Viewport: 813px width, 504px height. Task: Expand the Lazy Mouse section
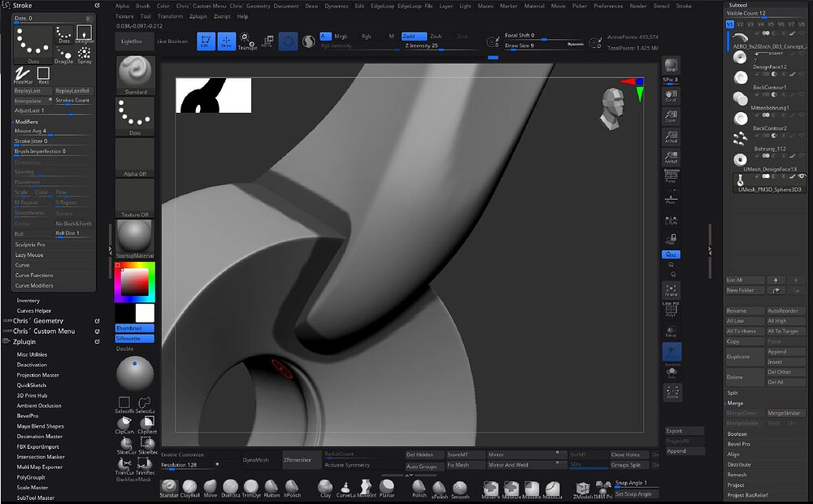point(29,255)
